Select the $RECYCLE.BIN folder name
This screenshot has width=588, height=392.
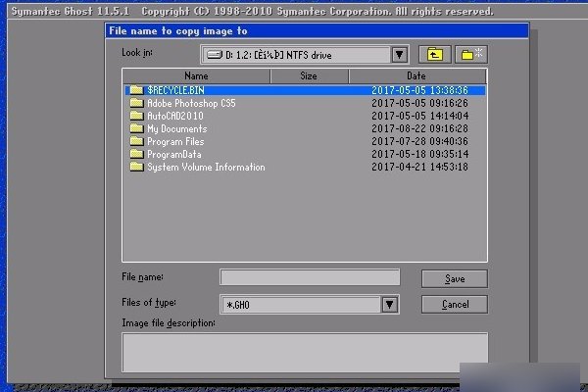point(175,90)
